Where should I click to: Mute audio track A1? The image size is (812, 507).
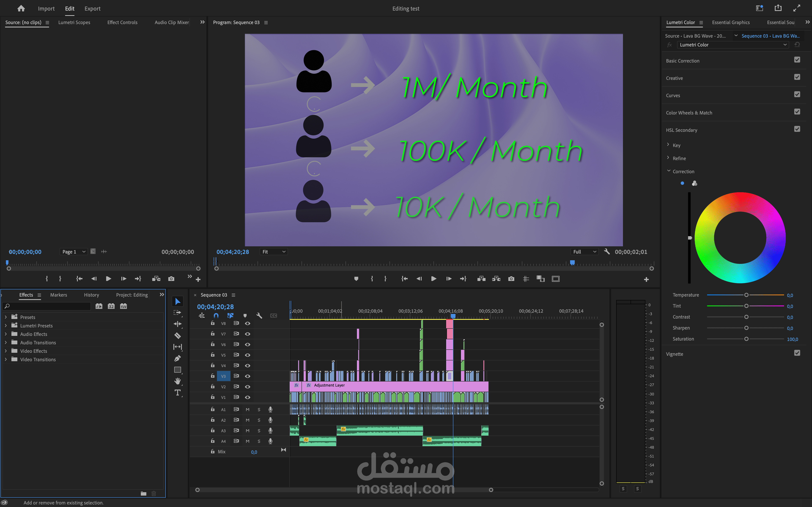(248, 409)
